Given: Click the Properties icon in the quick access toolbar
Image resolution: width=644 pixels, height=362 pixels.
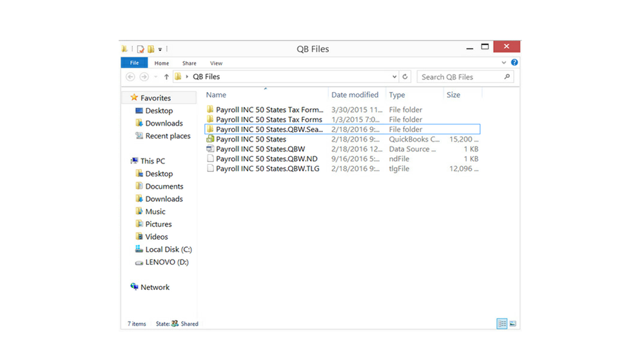Looking at the screenshot, I should coord(141,49).
